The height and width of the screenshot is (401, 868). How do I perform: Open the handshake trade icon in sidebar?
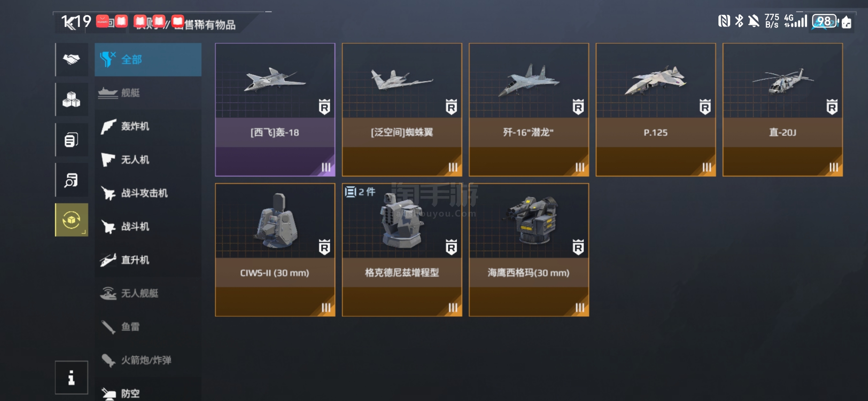click(x=72, y=59)
